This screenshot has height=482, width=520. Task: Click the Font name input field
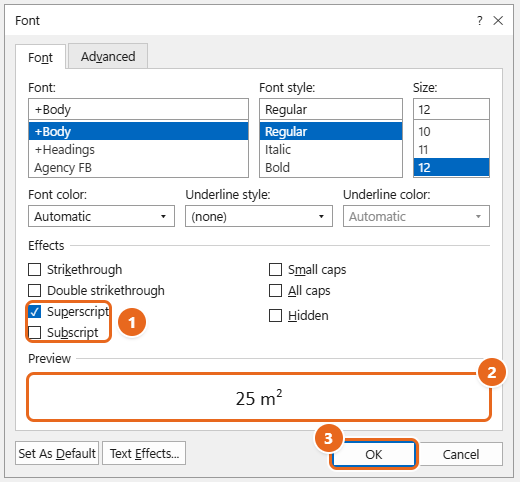138,109
